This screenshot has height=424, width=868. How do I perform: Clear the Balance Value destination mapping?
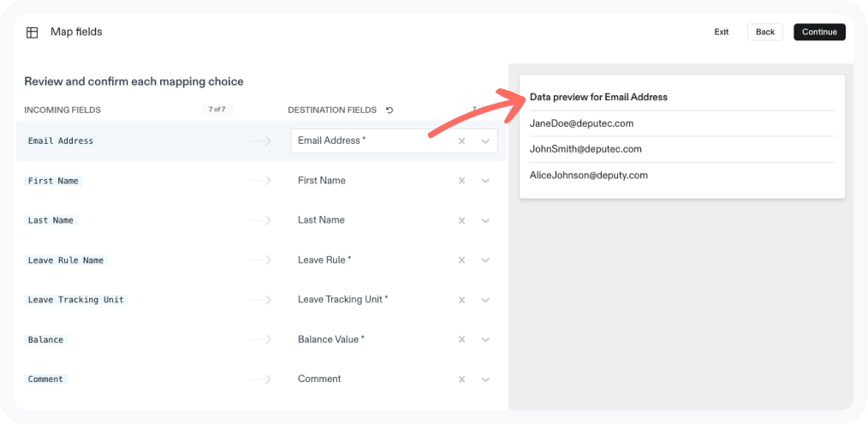pos(461,340)
